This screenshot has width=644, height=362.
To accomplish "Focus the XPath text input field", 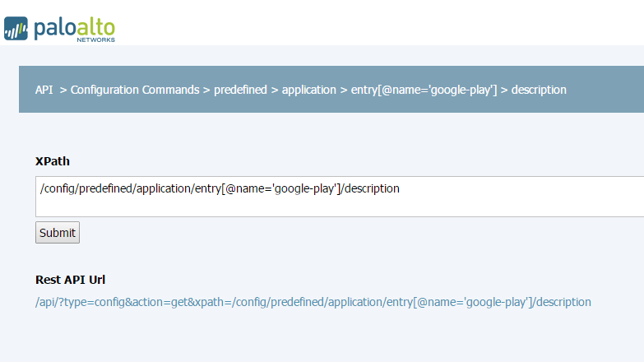I will coord(329,197).
